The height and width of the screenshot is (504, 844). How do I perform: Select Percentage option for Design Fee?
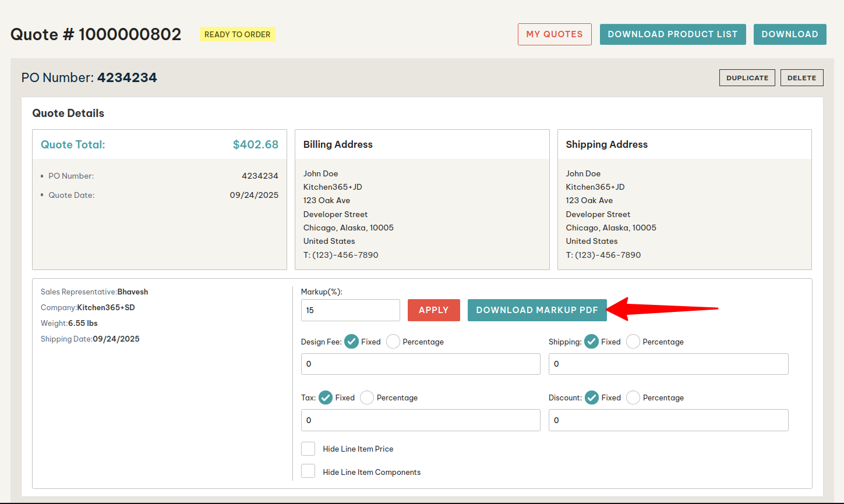(393, 342)
